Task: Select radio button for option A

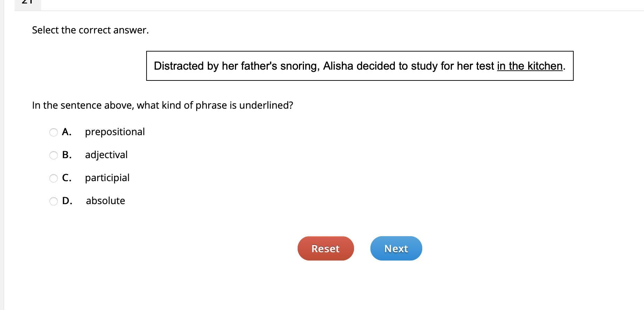Action: pos(54,132)
